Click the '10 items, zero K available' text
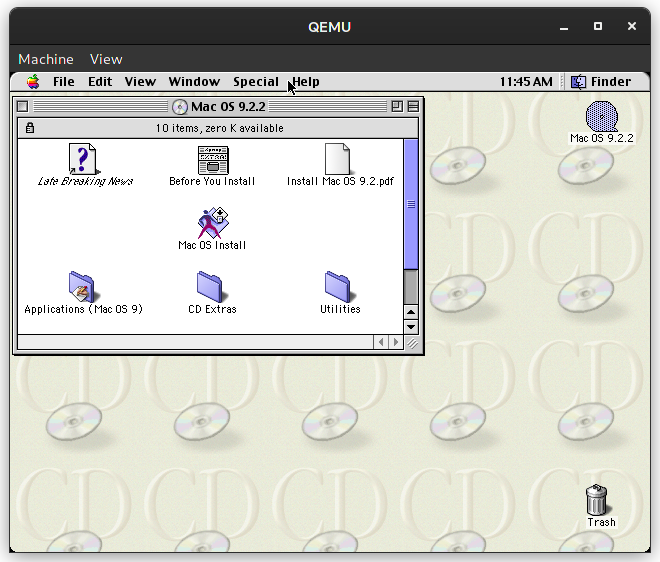 219,128
